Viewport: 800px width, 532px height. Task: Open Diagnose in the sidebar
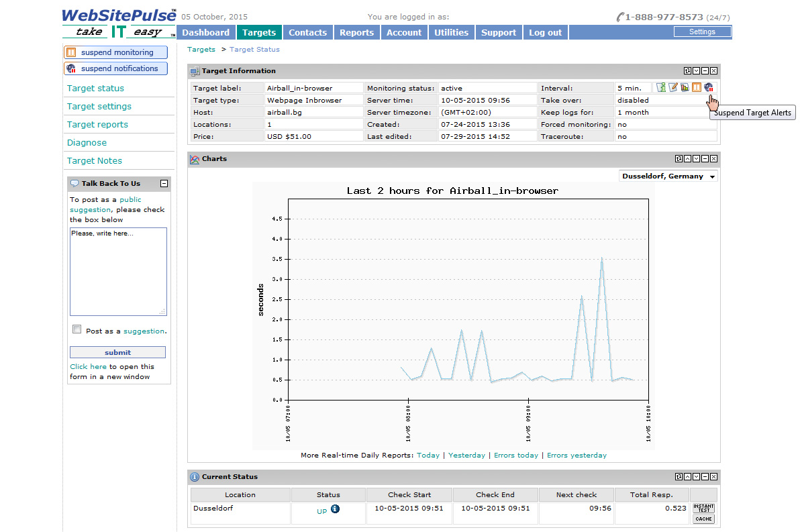87,143
